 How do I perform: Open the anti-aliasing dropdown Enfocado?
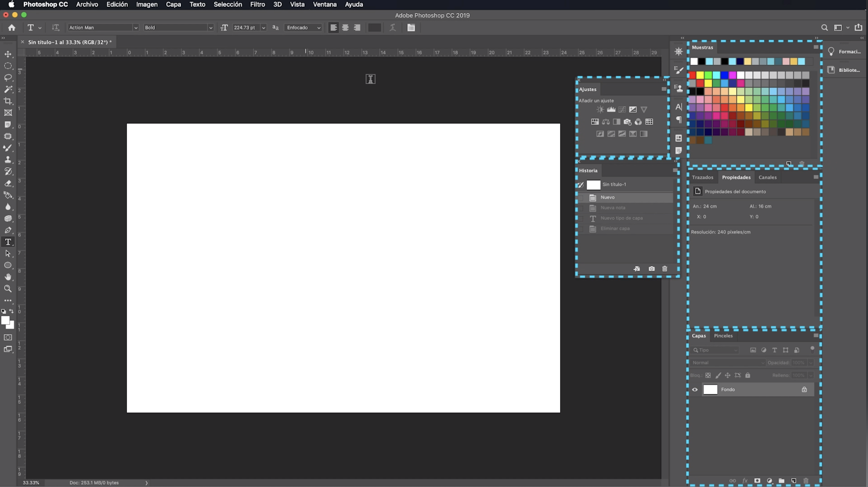[303, 28]
